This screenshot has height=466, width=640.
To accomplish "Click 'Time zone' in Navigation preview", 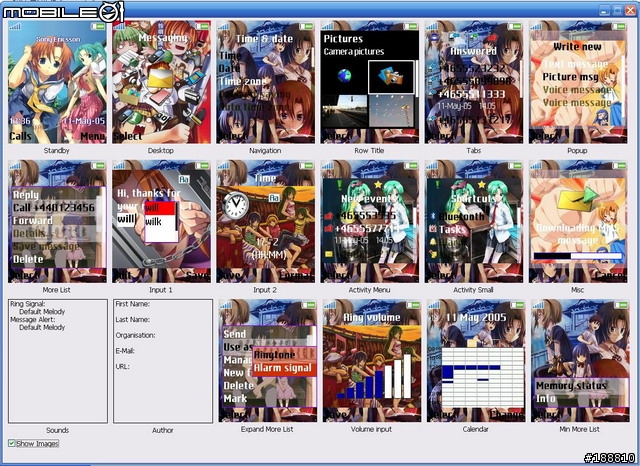I will (242, 82).
